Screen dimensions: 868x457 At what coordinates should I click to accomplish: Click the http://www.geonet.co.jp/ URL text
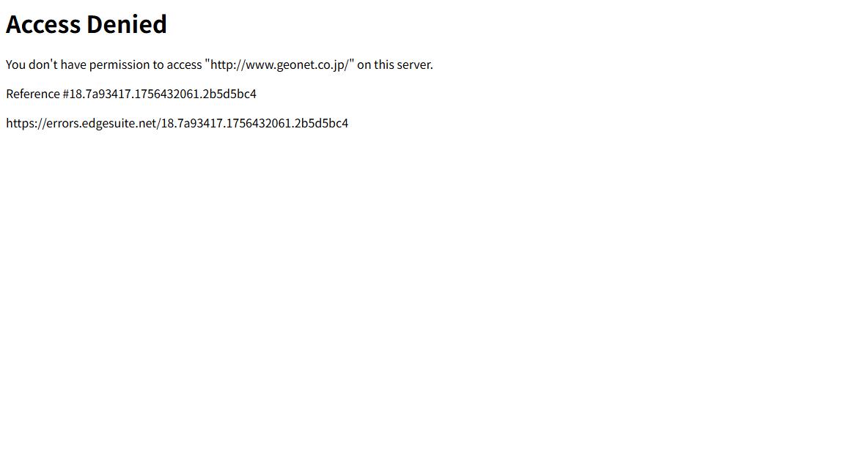[279, 64]
